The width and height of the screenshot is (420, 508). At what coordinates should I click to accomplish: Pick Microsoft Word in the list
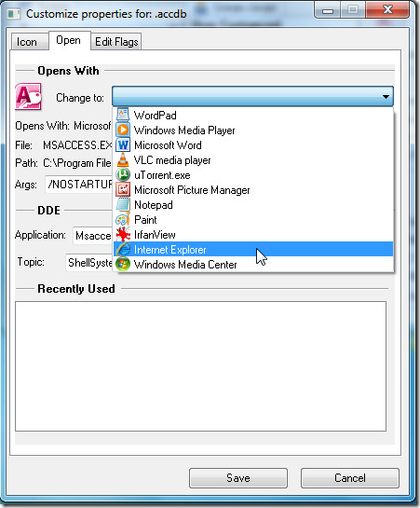(253, 144)
